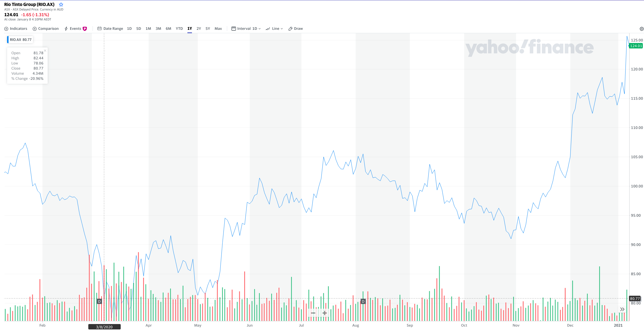
Task: Expand the Interval 1D dropdown
Action: click(246, 29)
